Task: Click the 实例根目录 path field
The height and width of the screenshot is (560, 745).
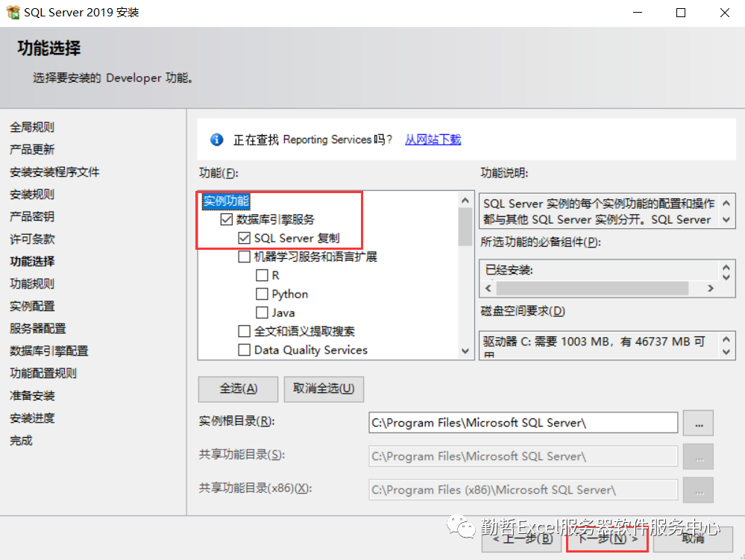Action: tap(523, 423)
